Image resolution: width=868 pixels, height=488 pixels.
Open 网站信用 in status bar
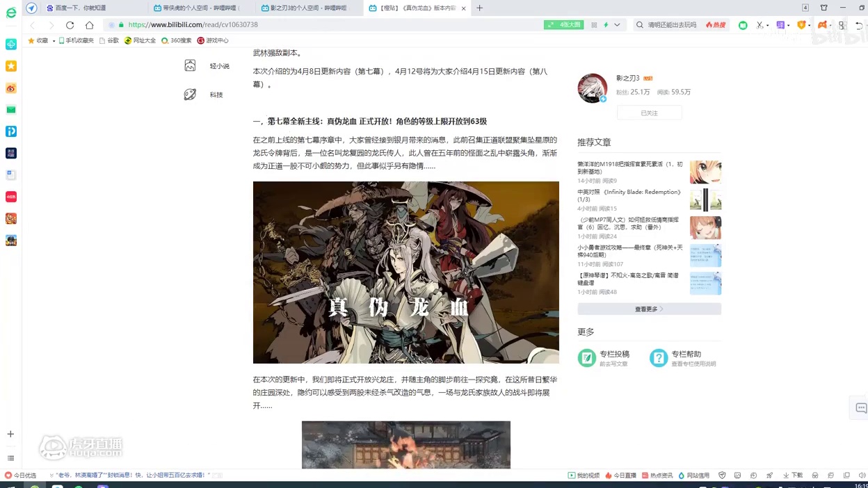[693, 475]
